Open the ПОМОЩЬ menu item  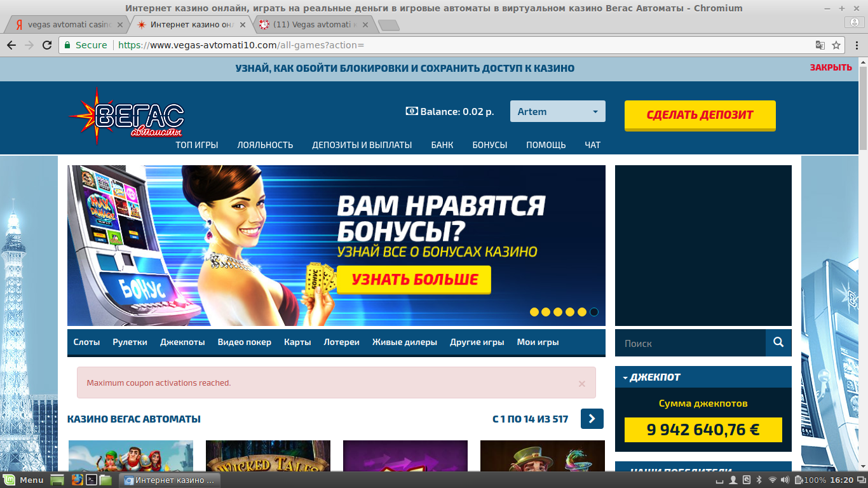coord(546,145)
